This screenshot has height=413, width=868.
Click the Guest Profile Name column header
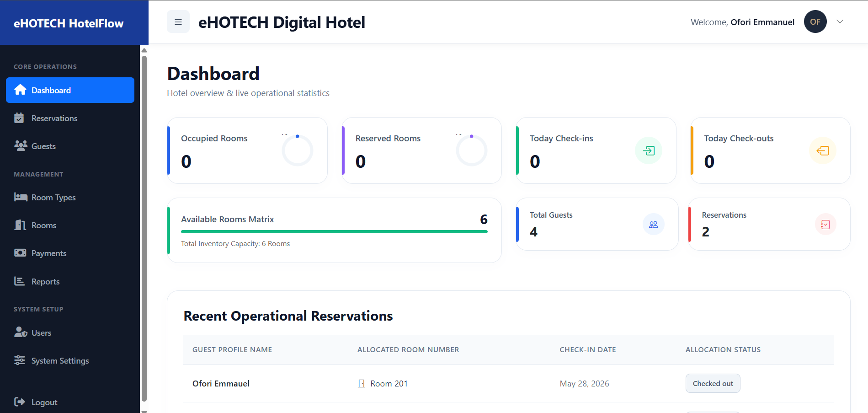pyautogui.click(x=232, y=349)
